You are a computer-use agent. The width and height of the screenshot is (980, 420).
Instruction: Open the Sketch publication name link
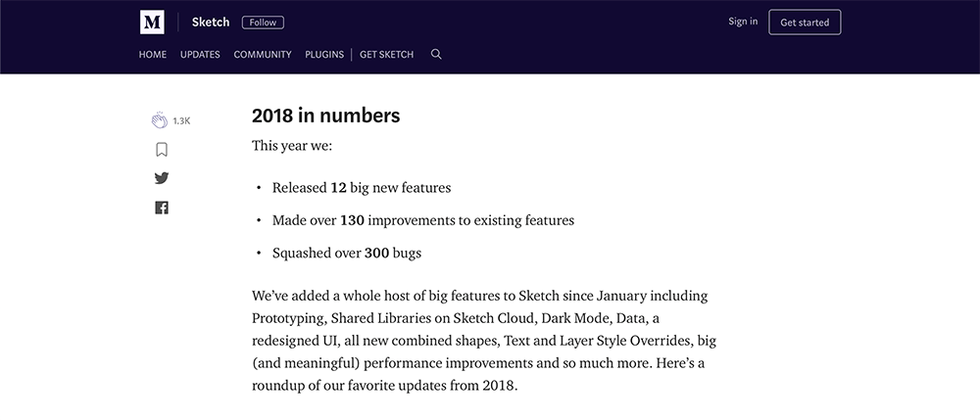tap(210, 23)
